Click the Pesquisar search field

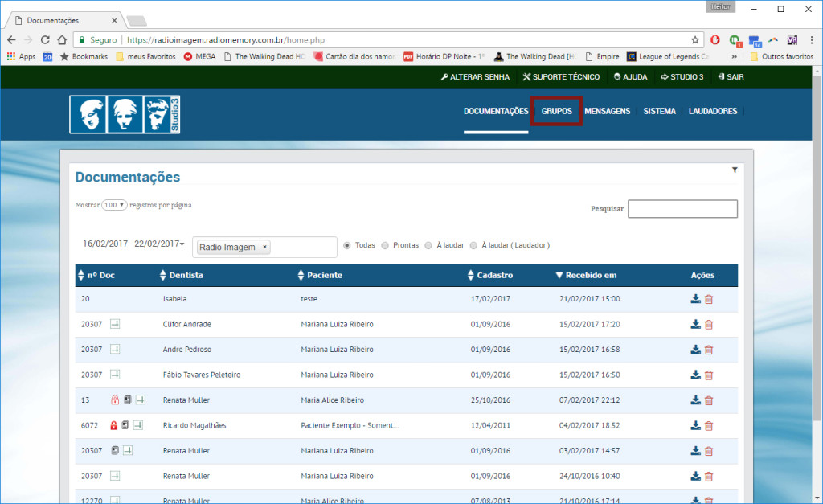pyautogui.click(x=682, y=208)
